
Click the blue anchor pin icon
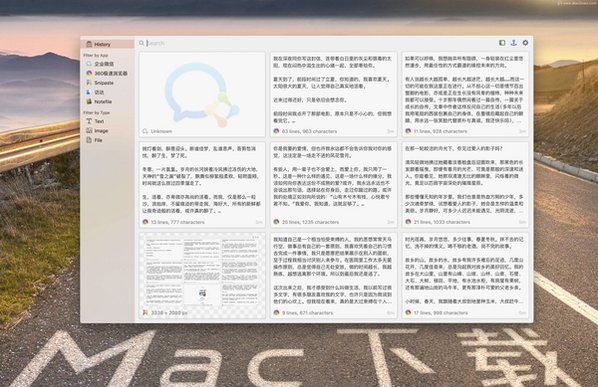[514, 43]
